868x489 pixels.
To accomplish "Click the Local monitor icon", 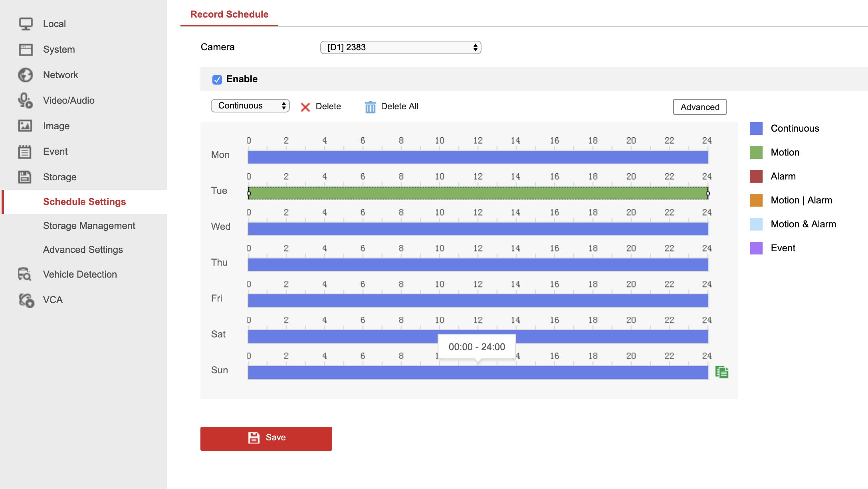I will point(26,24).
